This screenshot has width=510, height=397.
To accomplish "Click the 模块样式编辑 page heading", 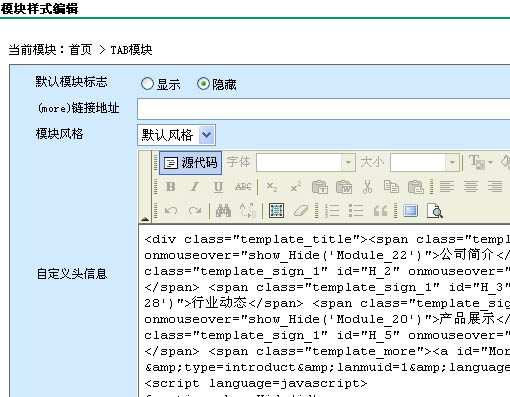I will [x=39, y=9].
